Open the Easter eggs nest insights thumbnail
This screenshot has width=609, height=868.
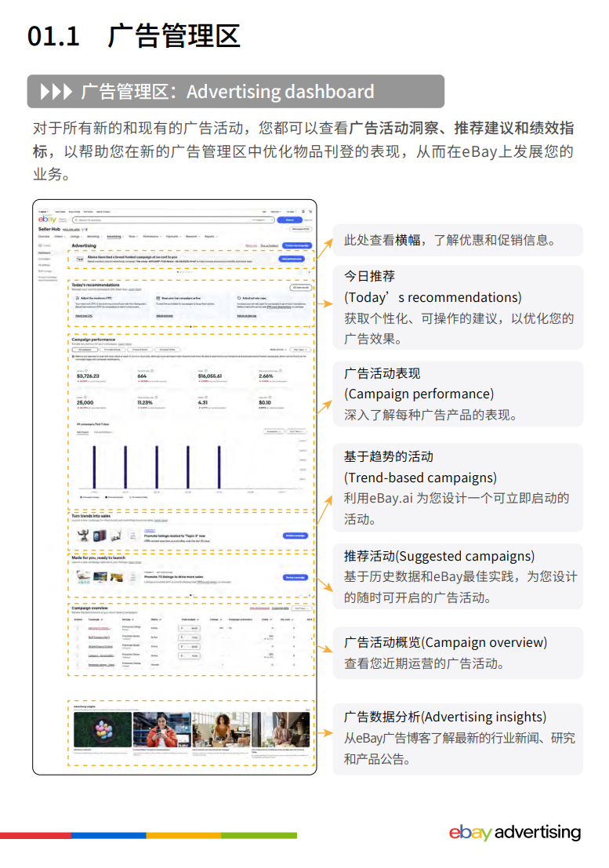(x=101, y=729)
